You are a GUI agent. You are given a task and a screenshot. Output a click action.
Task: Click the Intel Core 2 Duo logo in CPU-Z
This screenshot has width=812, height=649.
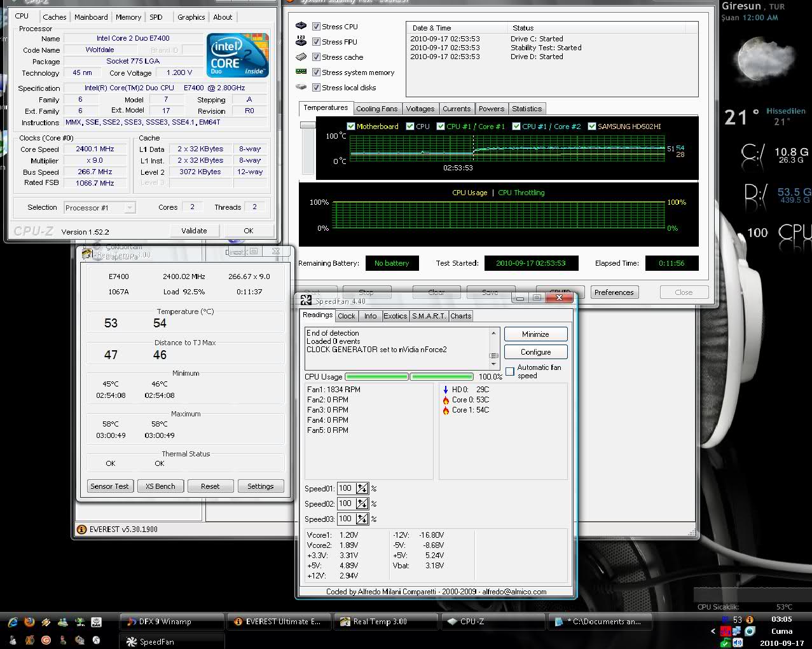[238, 55]
